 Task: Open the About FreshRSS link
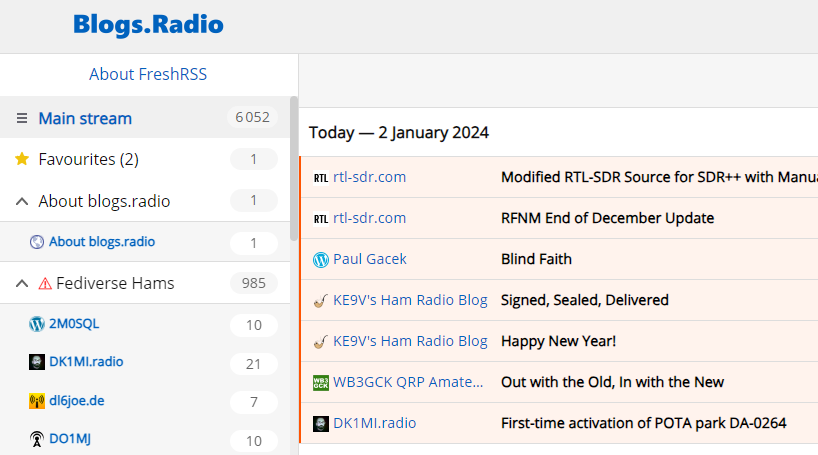(x=148, y=74)
